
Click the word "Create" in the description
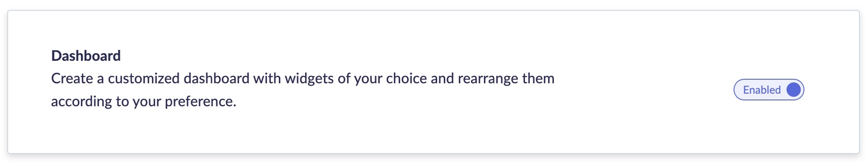point(72,78)
